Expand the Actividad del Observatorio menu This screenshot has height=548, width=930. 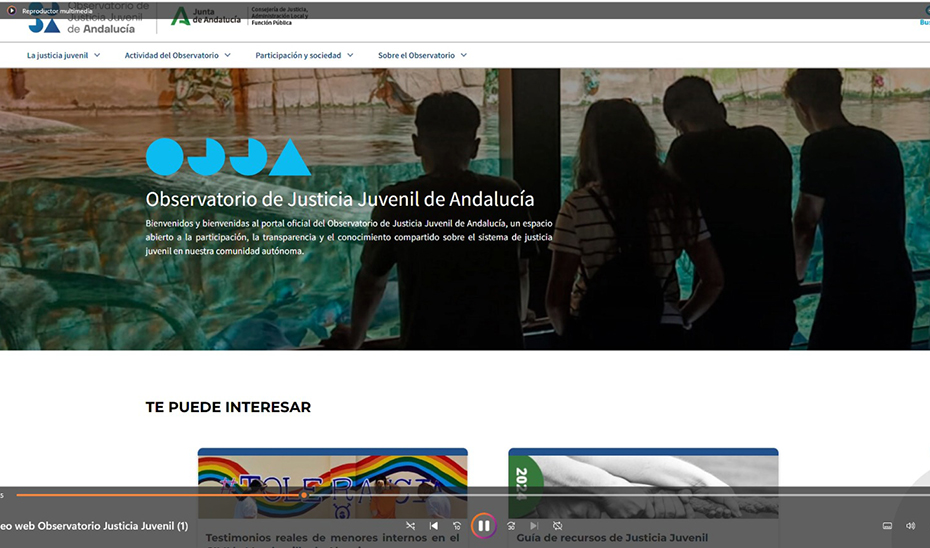[177, 56]
